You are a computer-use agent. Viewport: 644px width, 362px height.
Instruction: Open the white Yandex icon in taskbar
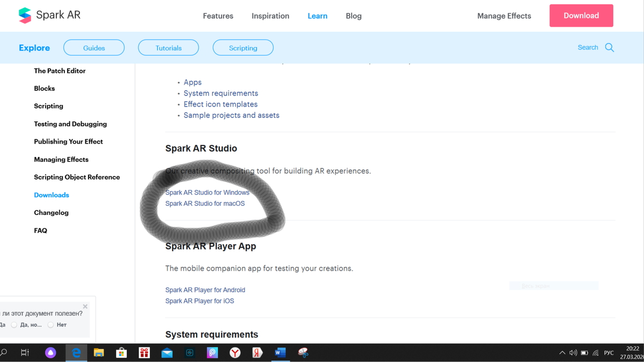coord(258,352)
